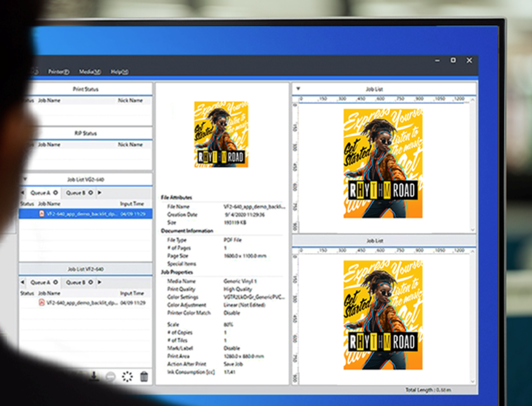Viewport: 532px width, 406px height.
Task: Open the Help menu
Action: (119, 72)
